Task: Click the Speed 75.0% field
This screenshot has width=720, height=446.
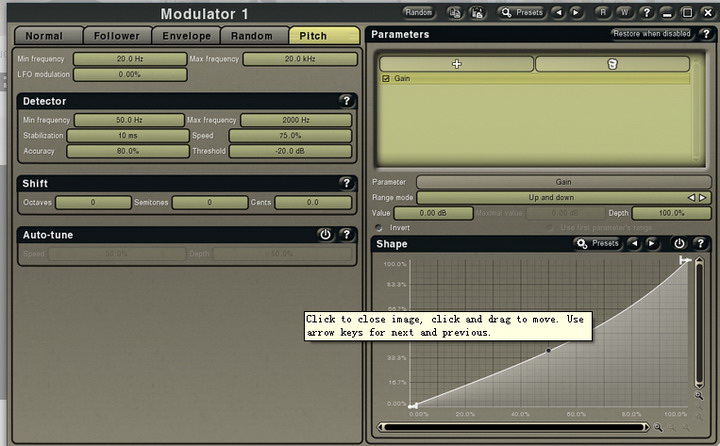Action: click(290, 135)
